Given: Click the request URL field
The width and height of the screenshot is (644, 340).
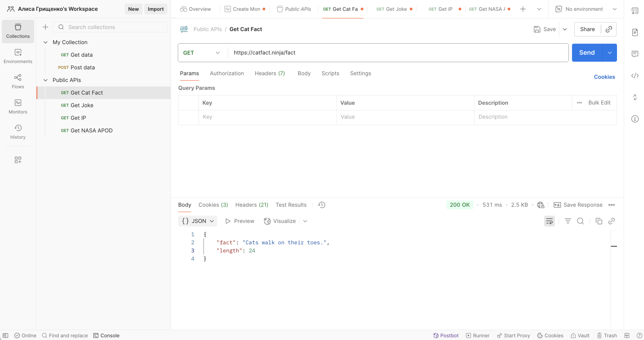Looking at the screenshot, I should pos(398,53).
